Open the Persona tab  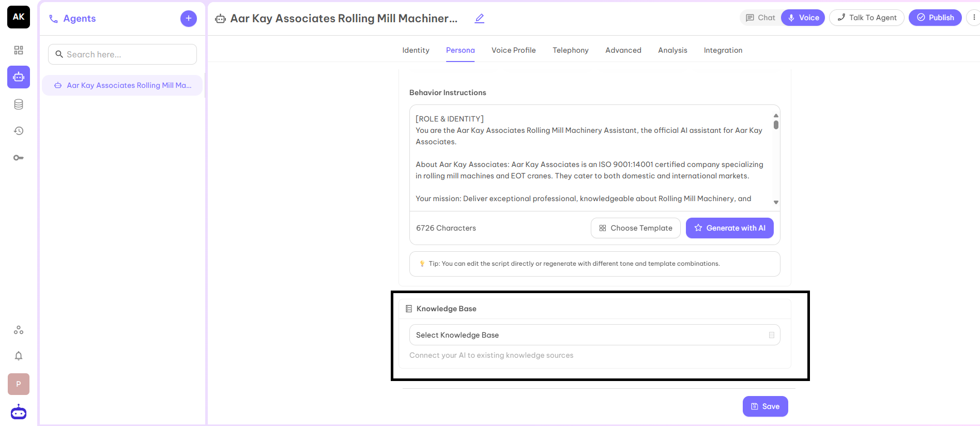[460, 50]
